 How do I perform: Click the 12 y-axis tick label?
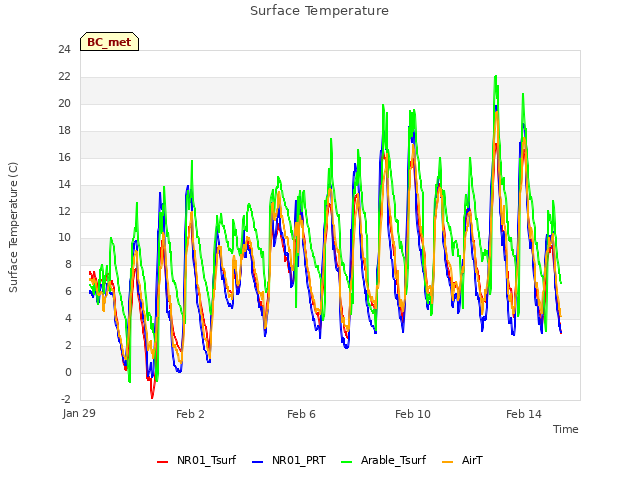coord(64,211)
